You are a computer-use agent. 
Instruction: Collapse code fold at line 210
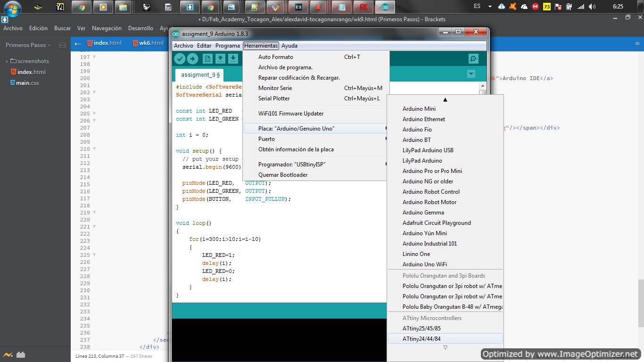pos(94,149)
